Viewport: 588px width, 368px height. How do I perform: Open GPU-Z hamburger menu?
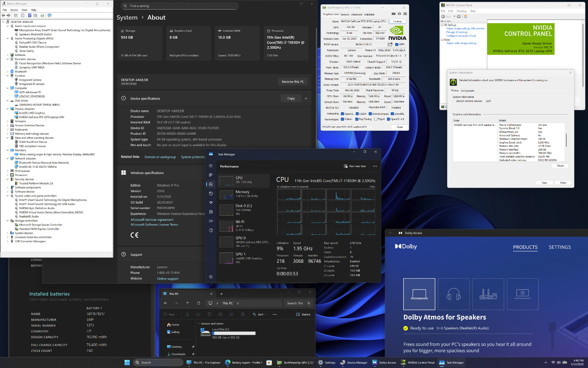tap(405, 14)
